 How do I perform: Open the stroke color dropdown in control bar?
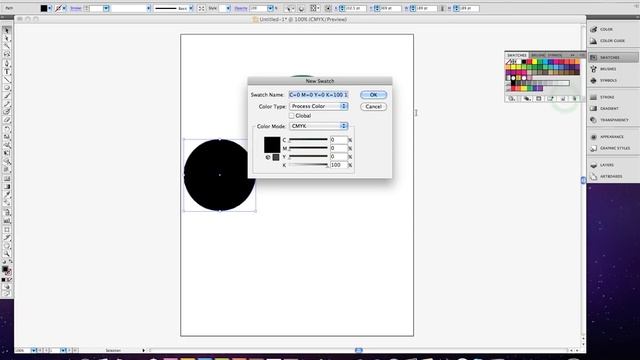[64, 8]
